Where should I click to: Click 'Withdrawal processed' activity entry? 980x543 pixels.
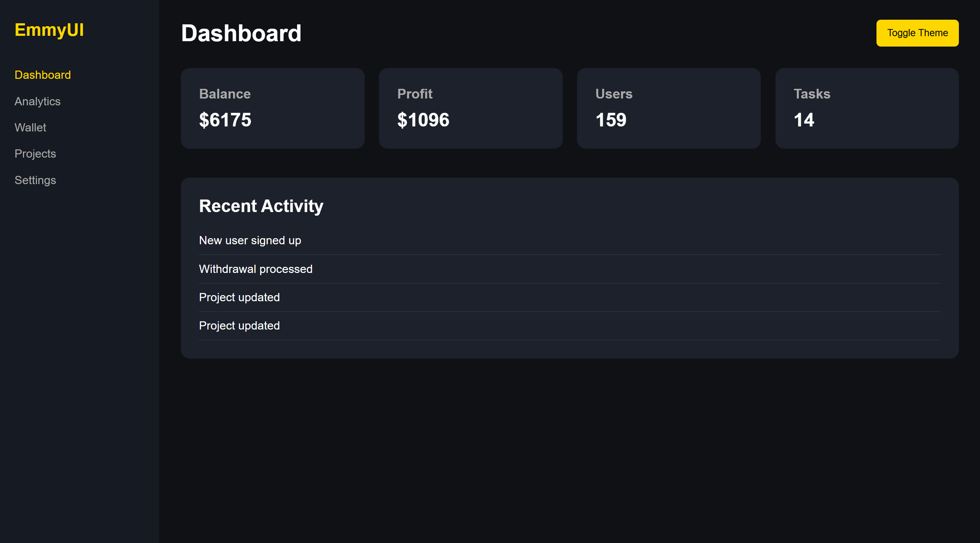point(256,269)
